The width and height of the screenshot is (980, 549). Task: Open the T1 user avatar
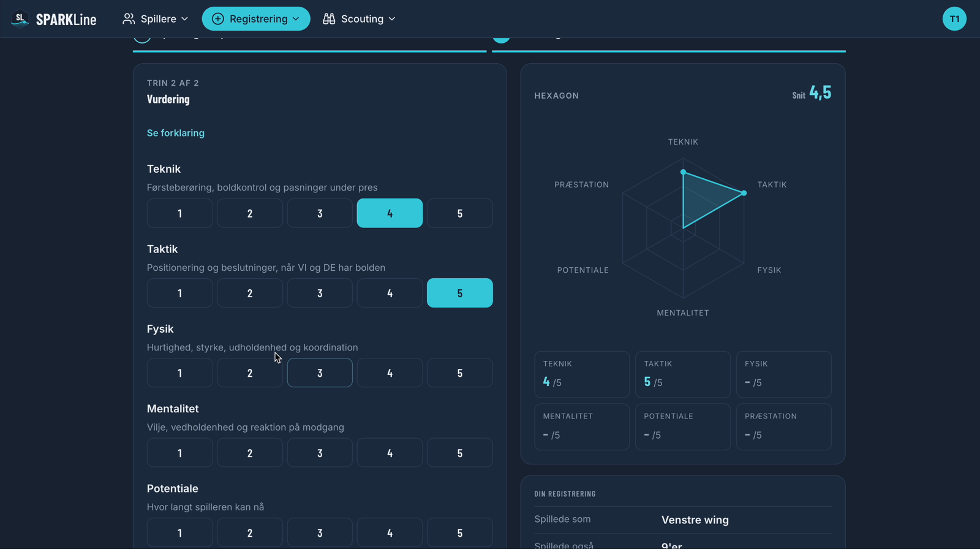954,19
